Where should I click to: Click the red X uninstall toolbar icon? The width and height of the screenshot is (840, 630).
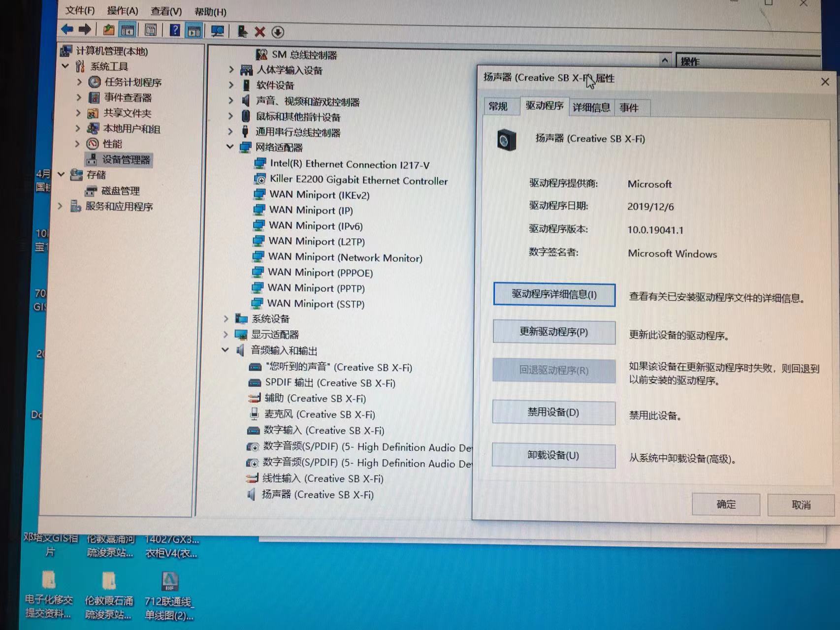pos(260,32)
